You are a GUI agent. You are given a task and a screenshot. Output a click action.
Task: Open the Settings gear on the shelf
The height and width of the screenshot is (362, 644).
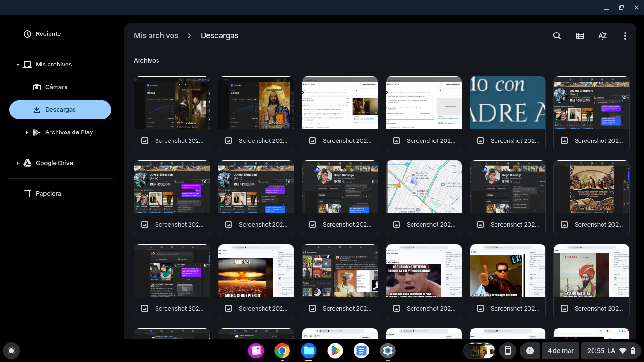388,351
